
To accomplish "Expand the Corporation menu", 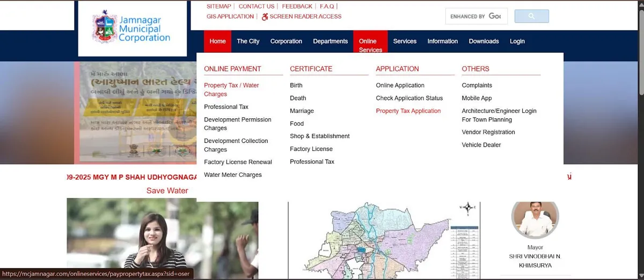I will pyautogui.click(x=286, y=41).
